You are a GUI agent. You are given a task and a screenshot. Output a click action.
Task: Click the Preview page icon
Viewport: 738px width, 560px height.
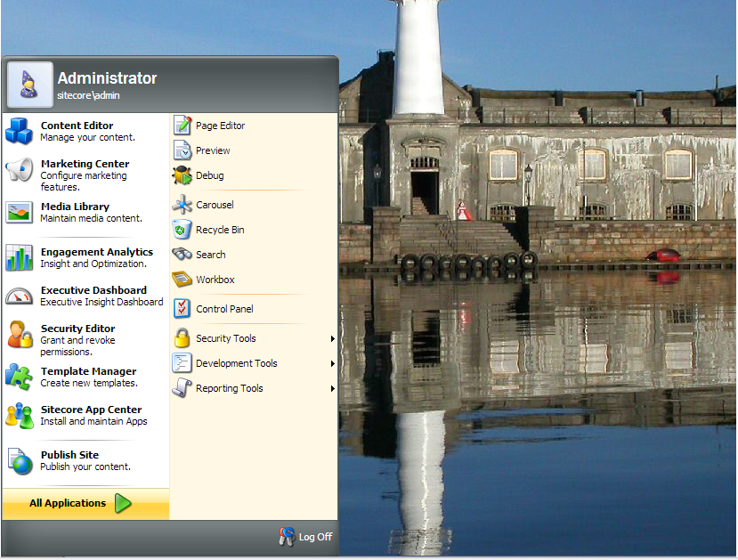click(x=182, y=150)
